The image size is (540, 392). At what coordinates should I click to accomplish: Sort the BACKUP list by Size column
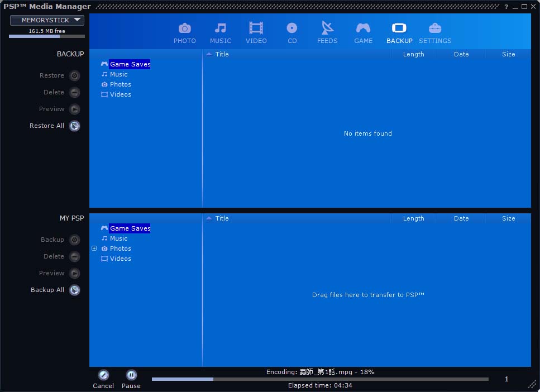[x=508, y=54]
